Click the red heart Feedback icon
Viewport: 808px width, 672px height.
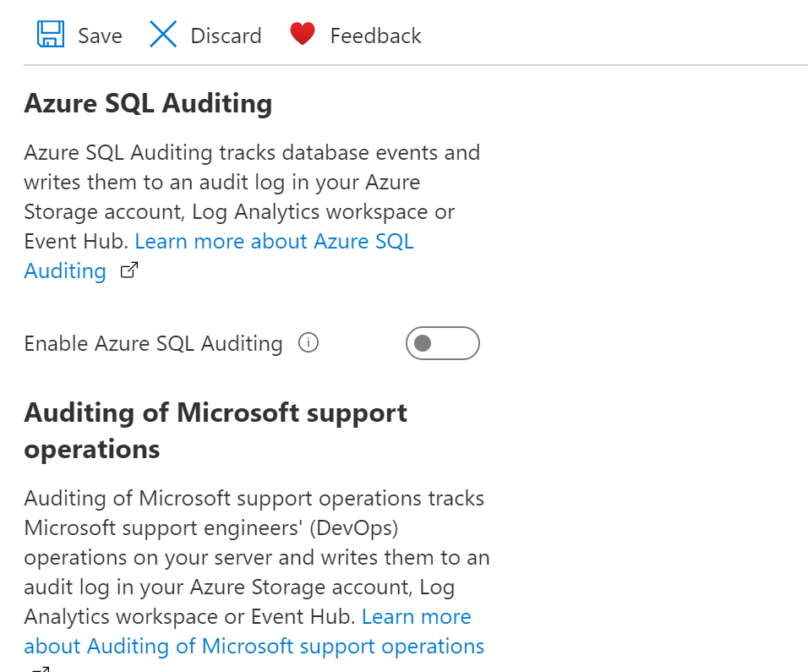point(302,35)
